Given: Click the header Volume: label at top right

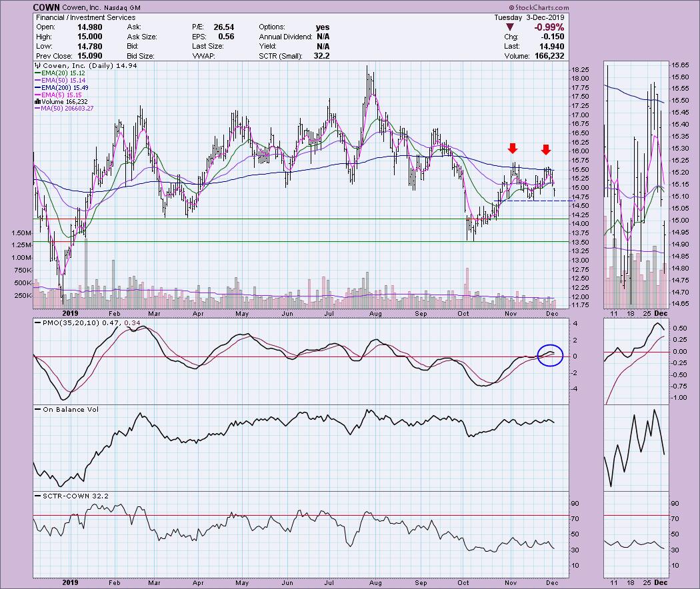Looking at the screenshot, I should [x=517, y=56].
